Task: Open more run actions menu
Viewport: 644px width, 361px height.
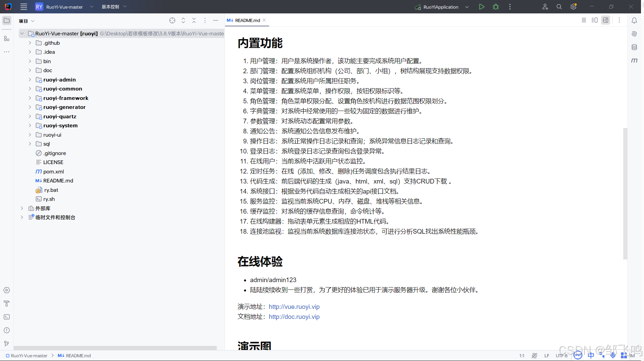Action: (x=510, y=7)
